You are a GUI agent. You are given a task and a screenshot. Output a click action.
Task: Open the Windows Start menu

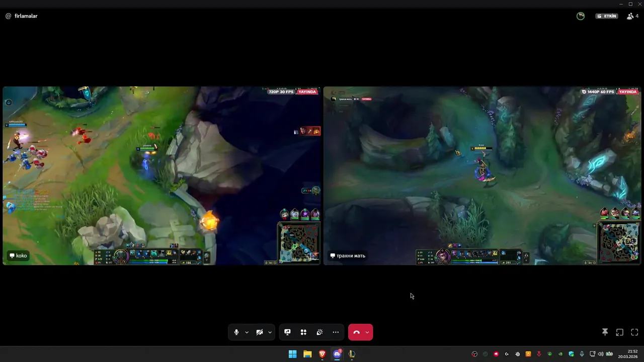click(292, 354)
